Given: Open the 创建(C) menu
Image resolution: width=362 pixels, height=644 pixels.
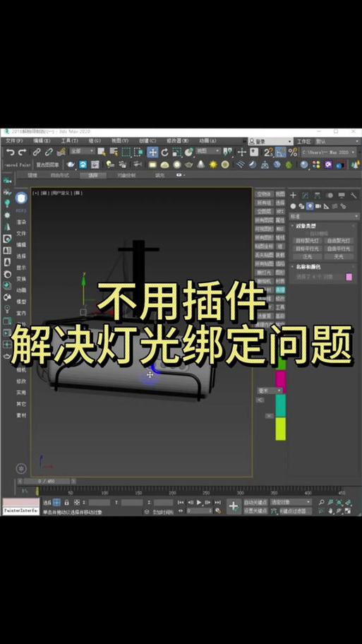Looking at the screenshot, I should (147, 141).
